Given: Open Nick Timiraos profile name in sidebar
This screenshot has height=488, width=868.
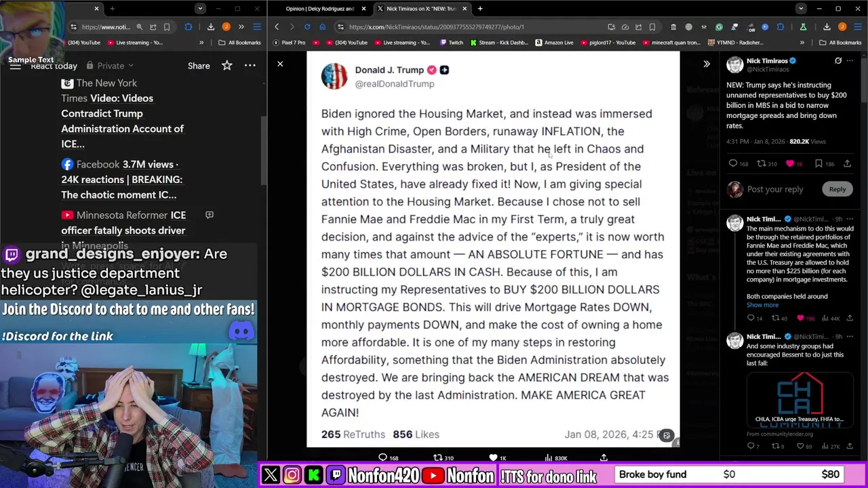Looking at the screenshot, I should coord(767,61).
